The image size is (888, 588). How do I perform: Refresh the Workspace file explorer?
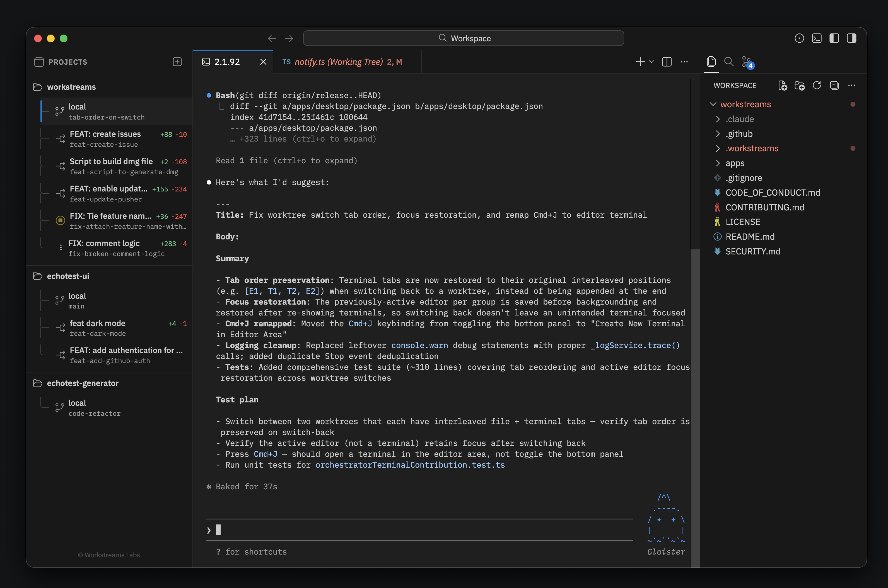(x=817, y=86)
